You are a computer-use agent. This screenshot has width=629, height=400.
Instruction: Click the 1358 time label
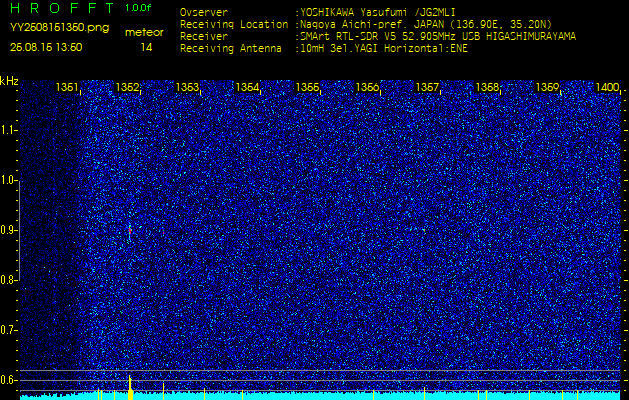pyautogui.click(x=487, y=87)
